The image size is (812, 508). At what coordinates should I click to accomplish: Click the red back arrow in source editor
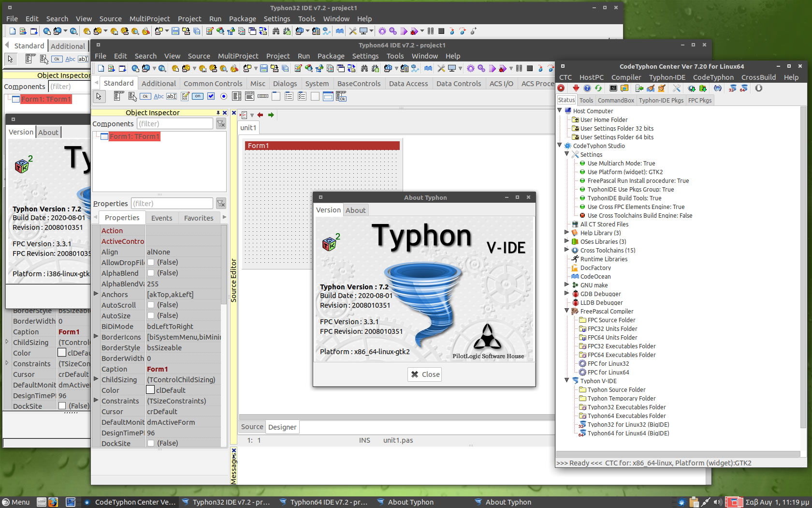(x=260, y=115)
